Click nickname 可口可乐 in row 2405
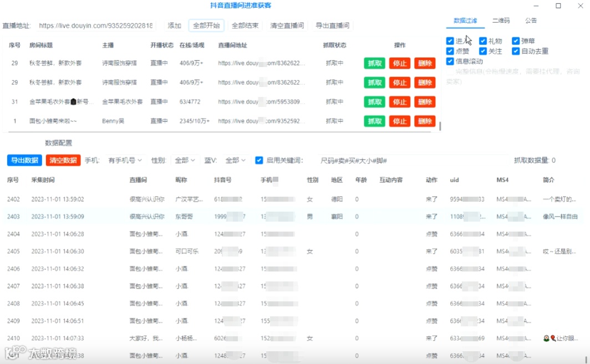The height and width of the screenshot is (364, 590). [187, 251]
